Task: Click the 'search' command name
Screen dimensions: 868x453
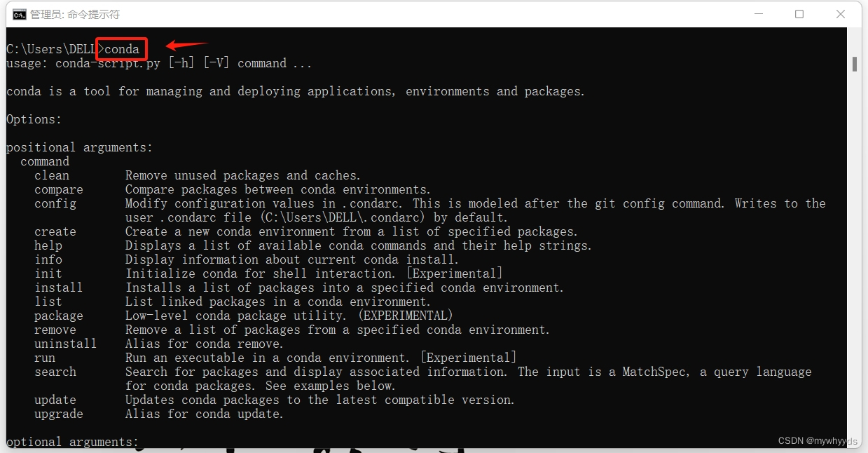Action: (55, 372)
